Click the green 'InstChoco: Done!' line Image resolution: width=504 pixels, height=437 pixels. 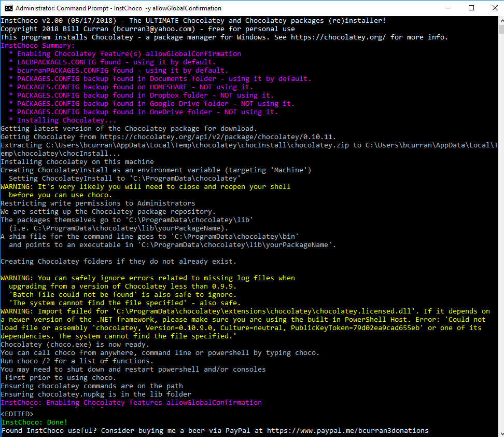point(34,422)
